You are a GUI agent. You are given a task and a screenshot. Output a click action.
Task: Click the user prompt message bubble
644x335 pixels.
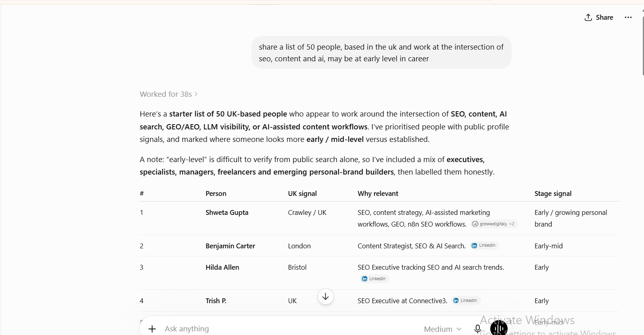[x=381, y=52]
